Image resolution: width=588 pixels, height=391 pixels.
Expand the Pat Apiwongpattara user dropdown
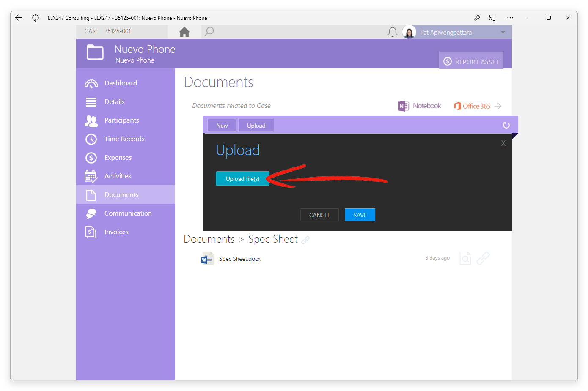[503, 32]
